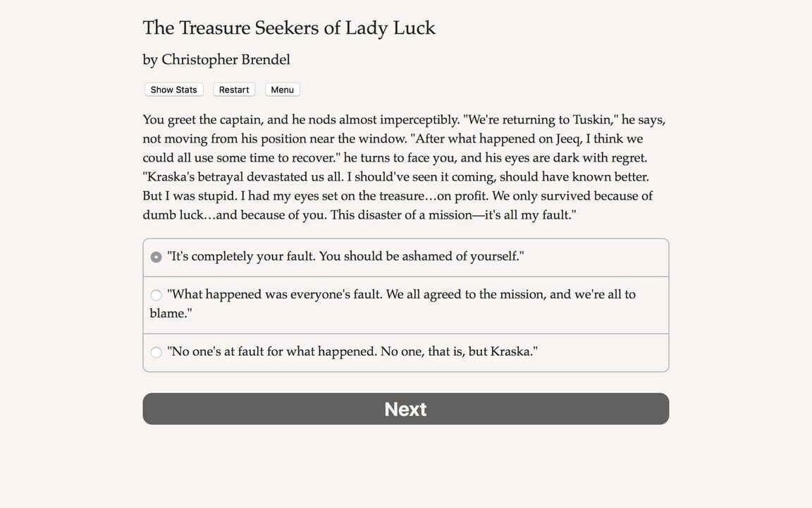Click the story title "The Treasure Seekers of Lady Luck"
The height and width of the screenshot is (508, 812).
coord(289,28)
